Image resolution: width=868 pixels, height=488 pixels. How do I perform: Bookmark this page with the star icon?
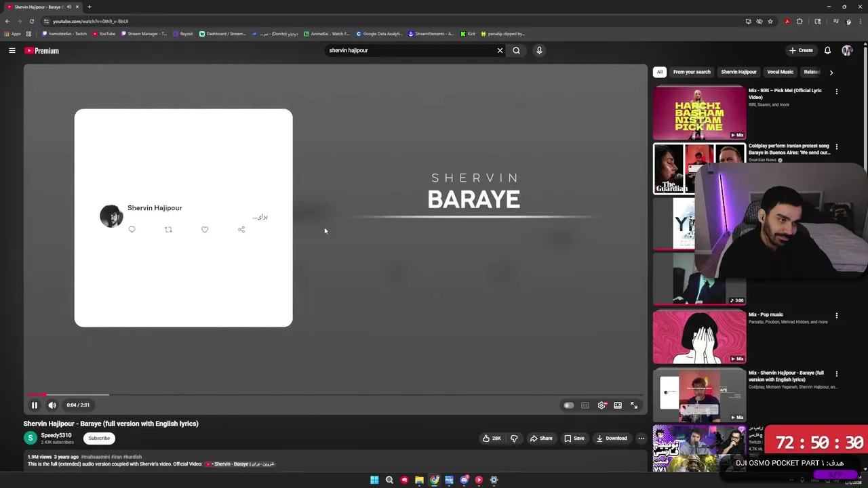770,21
